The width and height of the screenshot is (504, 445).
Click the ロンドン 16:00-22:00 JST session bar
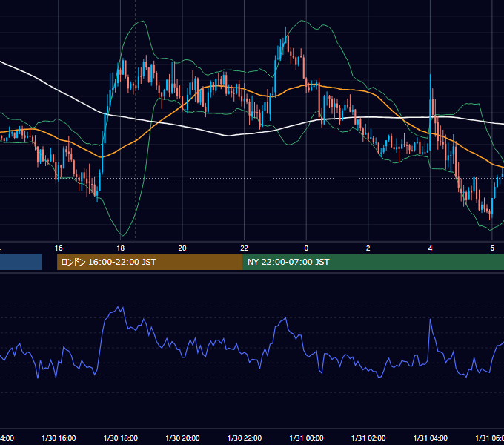point(150,262)
